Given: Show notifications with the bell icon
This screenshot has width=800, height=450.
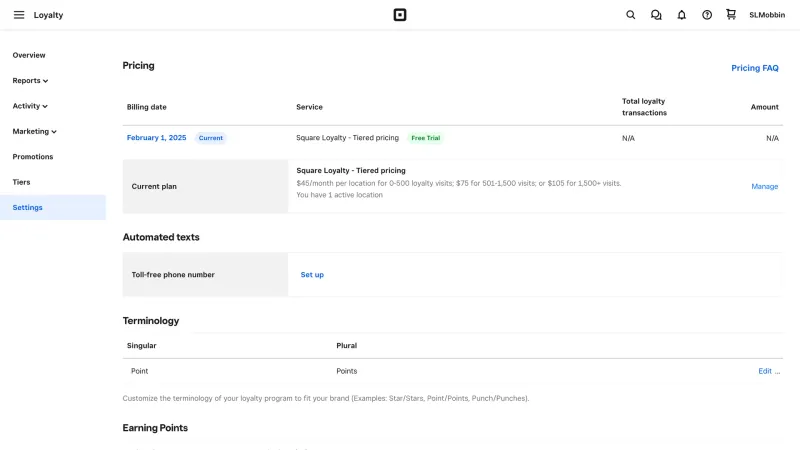Looking at the screenshot, I should [682, 15].
